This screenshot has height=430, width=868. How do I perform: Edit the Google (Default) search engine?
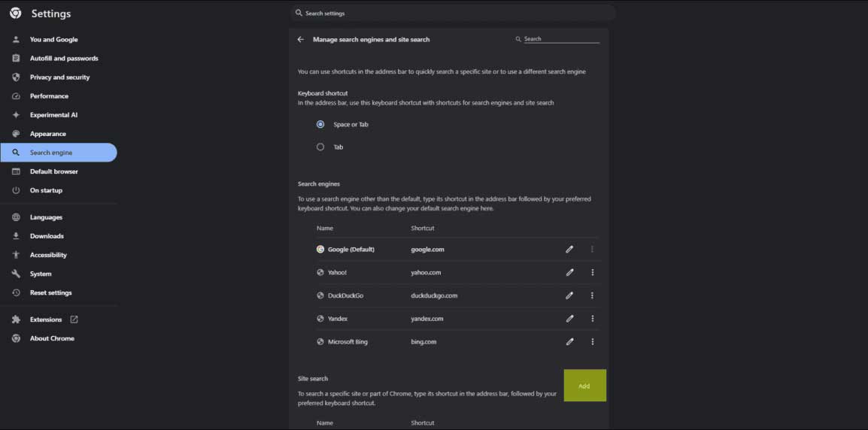point(569,250)
